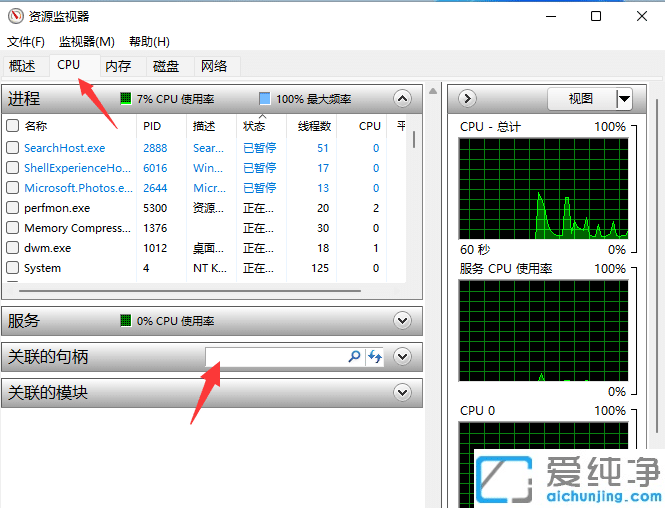Viewport: 665px width, 508px height.
Task: Toggle the select-all checkbox beside 名称
Action: 13,126
